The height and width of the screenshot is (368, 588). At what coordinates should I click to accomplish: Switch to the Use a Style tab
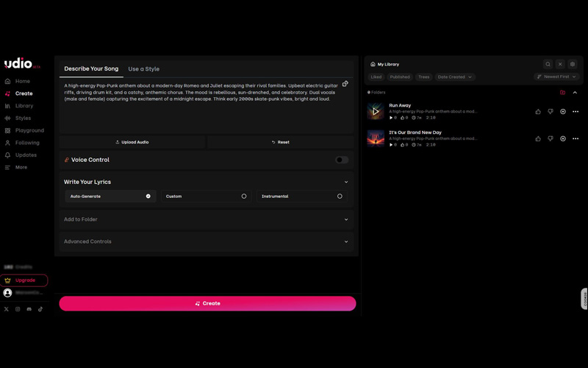click(143, 69)
